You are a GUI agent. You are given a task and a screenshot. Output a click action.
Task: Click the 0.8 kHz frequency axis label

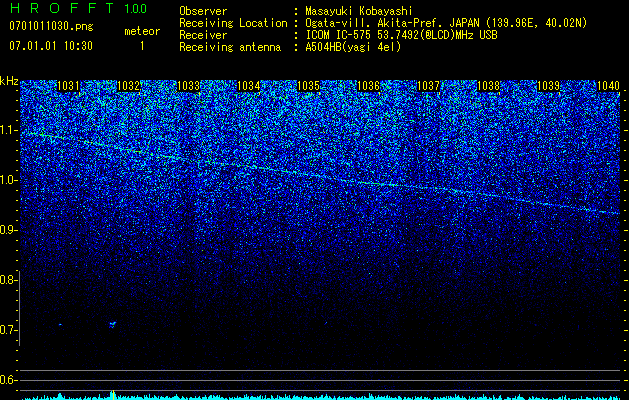pos(8,280)
